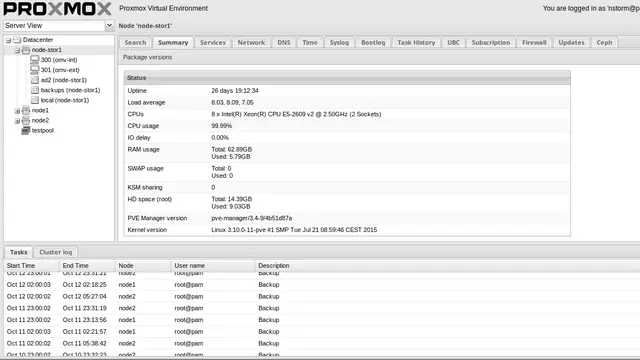Viewport: 640px width, 360px height.
Task: Click the Proxmox logo
Action: click(58, 9)
